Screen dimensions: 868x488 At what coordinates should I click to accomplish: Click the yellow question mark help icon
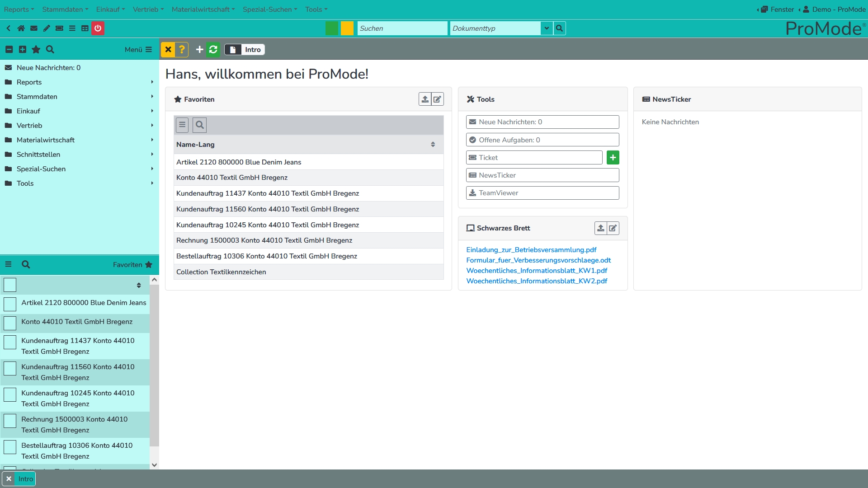[x=182, y=50]
